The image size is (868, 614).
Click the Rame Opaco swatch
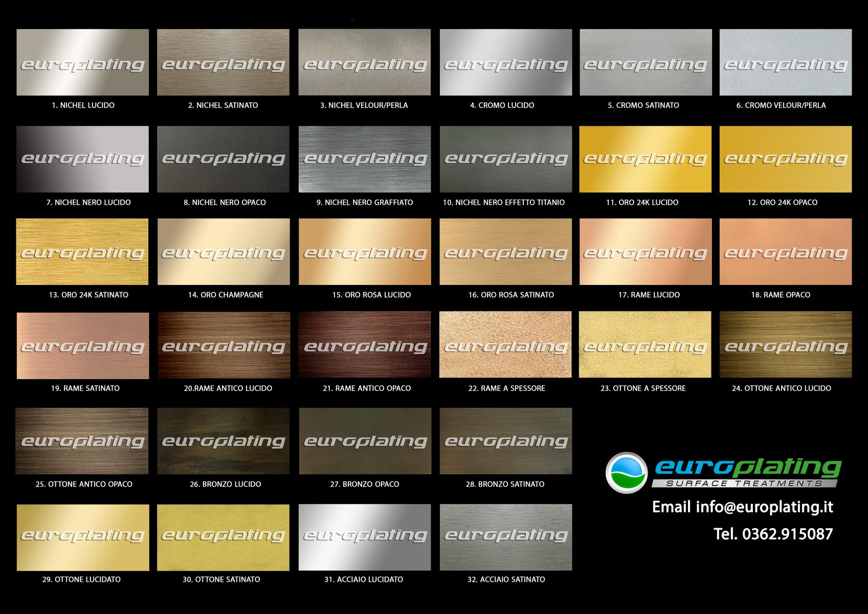[786, 252]
